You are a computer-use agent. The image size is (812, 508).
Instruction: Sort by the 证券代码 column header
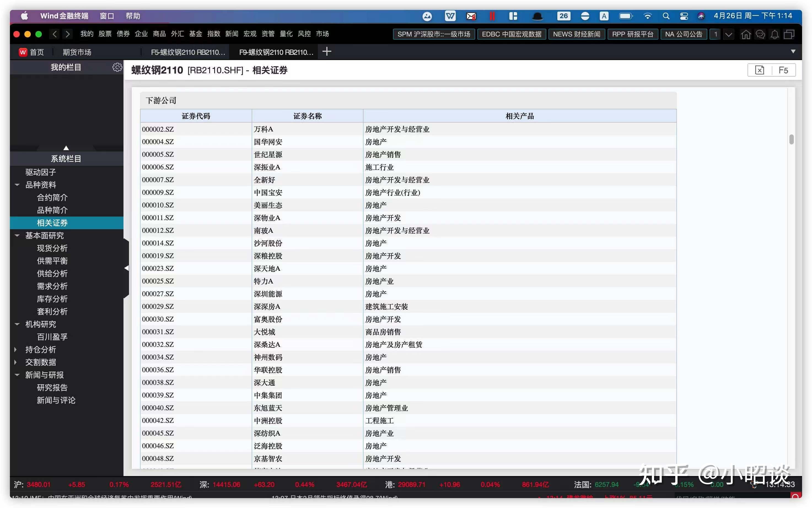196,116
